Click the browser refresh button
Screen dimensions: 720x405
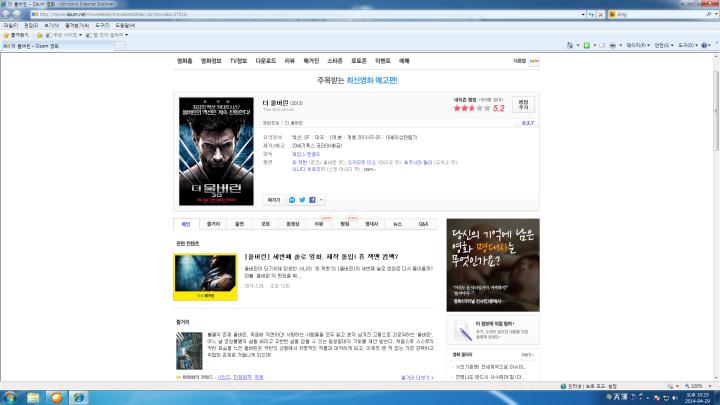click(591, 14)
